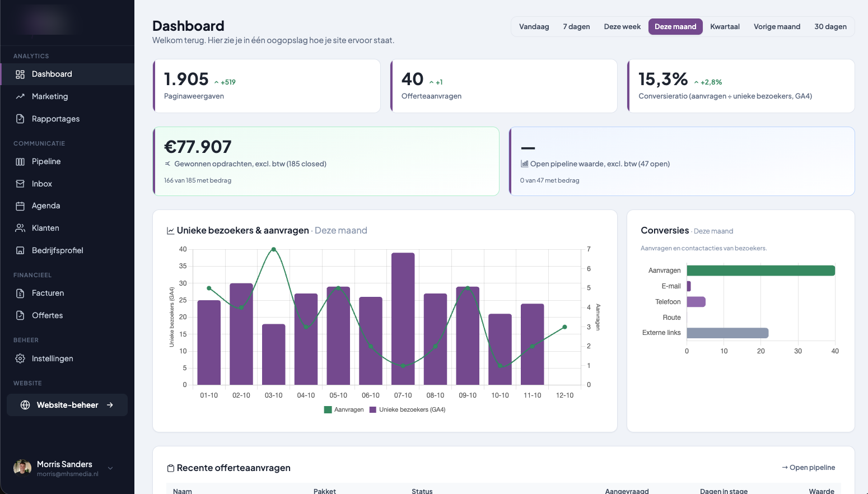
Task: Click the Marketing trend arrow icon
Action: pyautogui.click(x=20, y=96)
